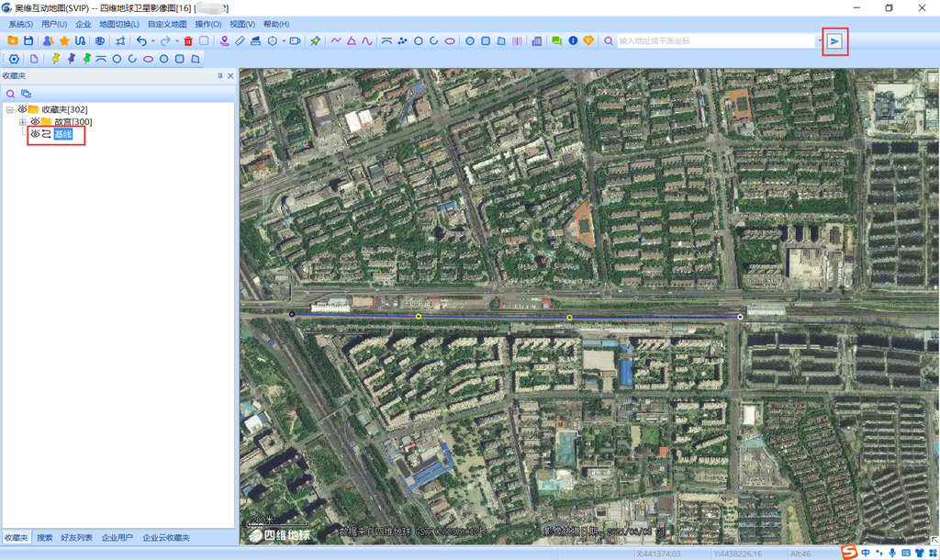Select the yellow pushpin marker tool
The image size is (940, 560).
[x=55, y=59]
